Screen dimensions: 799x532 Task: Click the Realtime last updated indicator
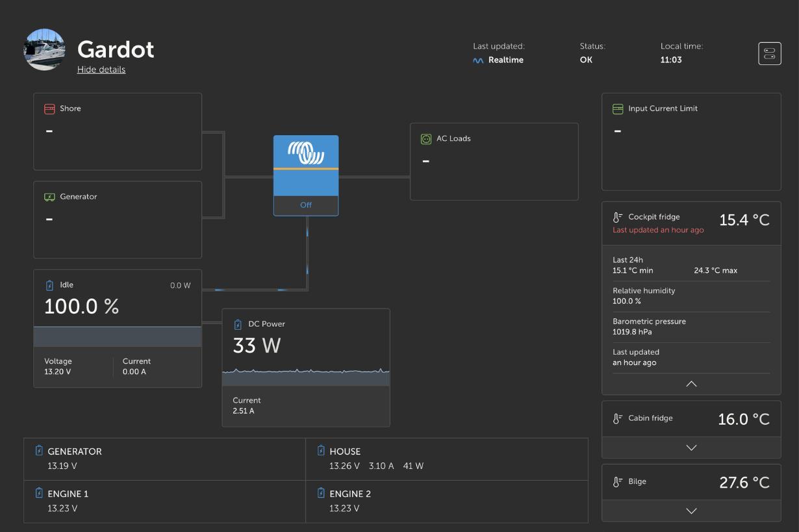coord(498,60)
